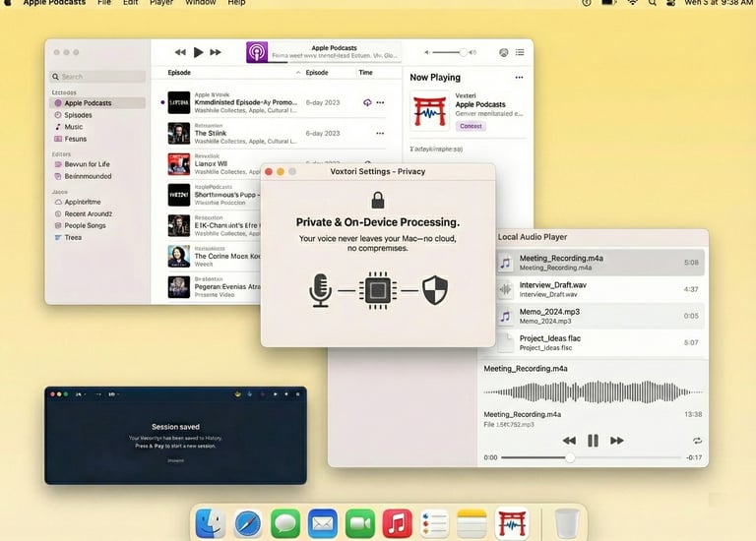This screenshot has width=756, height=541.
Task: Open more options for Kmmdinisted Episode row
Action: click(x=380, y=102)
